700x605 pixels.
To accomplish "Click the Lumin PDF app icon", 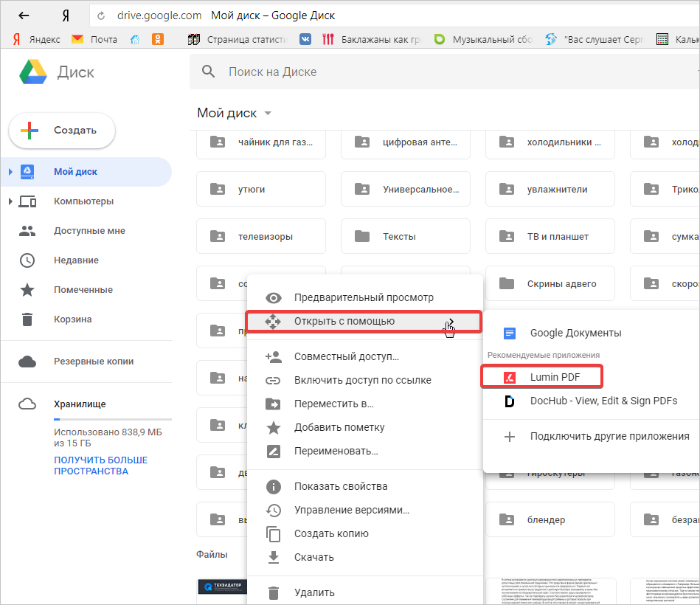I will pos(509,377).
